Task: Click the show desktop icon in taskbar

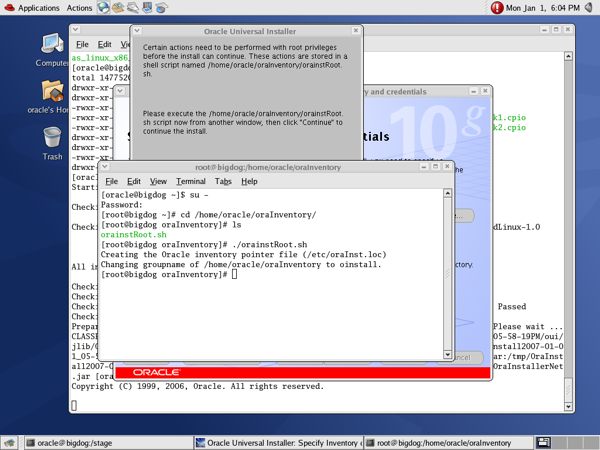Action: click(x=9, y=442)
